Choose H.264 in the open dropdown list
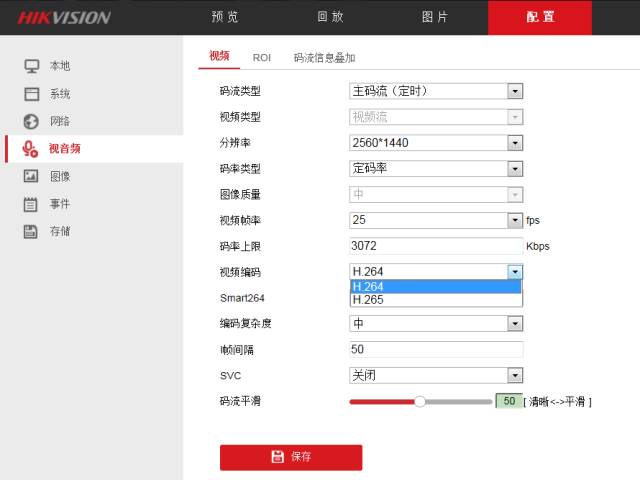640x480 pixels. tap(435, 286)
